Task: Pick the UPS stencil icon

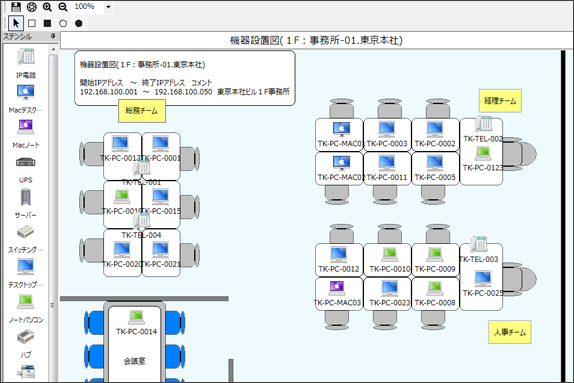Action: (26, 162)
